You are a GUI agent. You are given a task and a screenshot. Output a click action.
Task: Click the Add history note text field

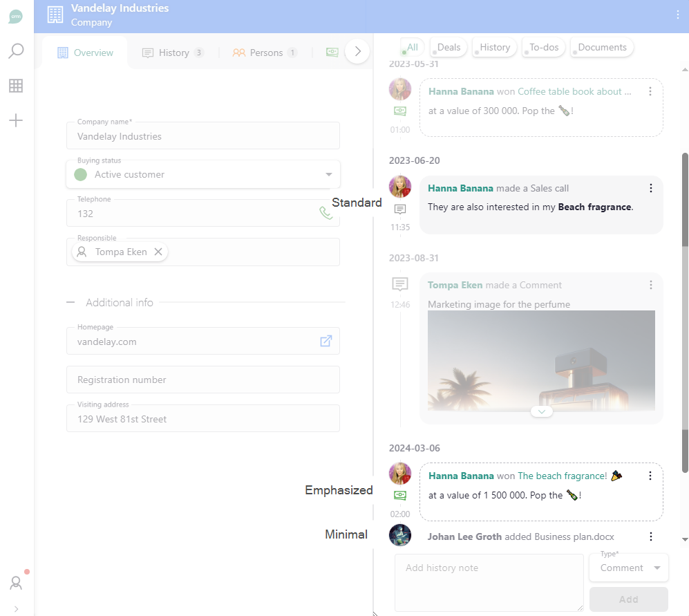(489, 582)
